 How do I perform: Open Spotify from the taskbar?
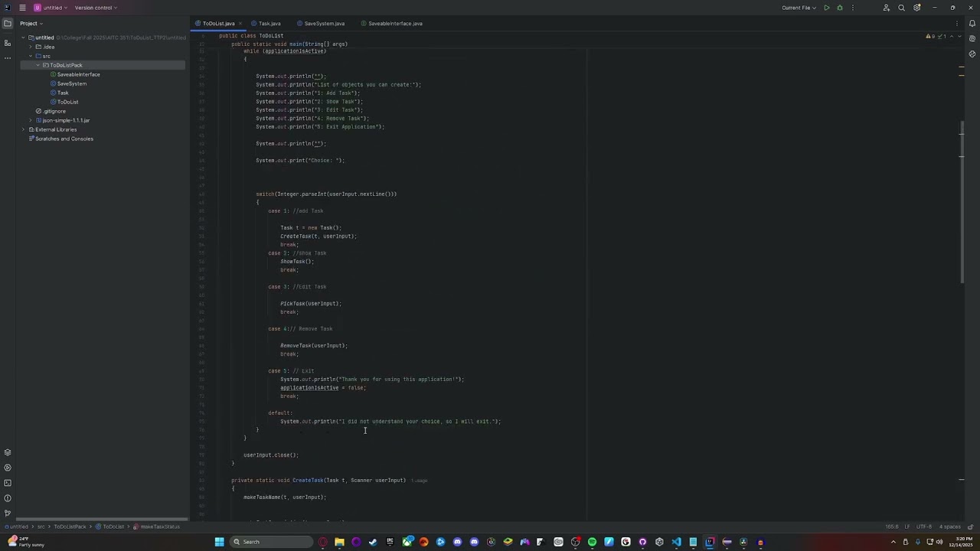(x=592, y=542)
